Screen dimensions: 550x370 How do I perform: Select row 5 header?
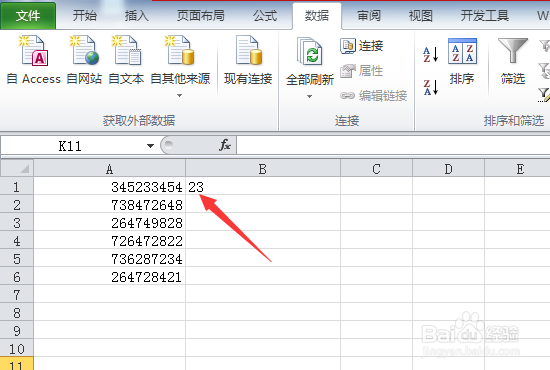[x=17, y=258]
